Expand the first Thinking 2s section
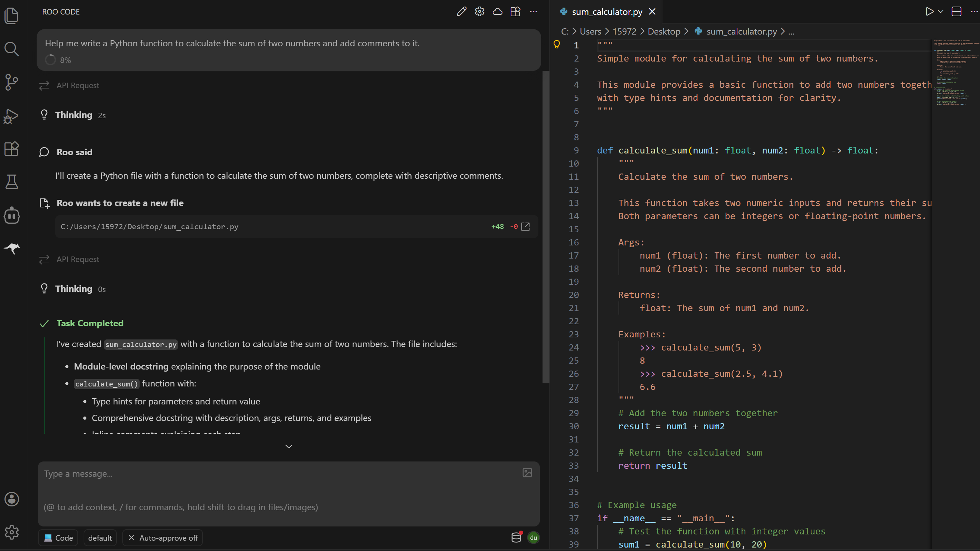Image resolution: width=980 pixels, height=551 pixels. pyautogui.click(x=74, y=115)
